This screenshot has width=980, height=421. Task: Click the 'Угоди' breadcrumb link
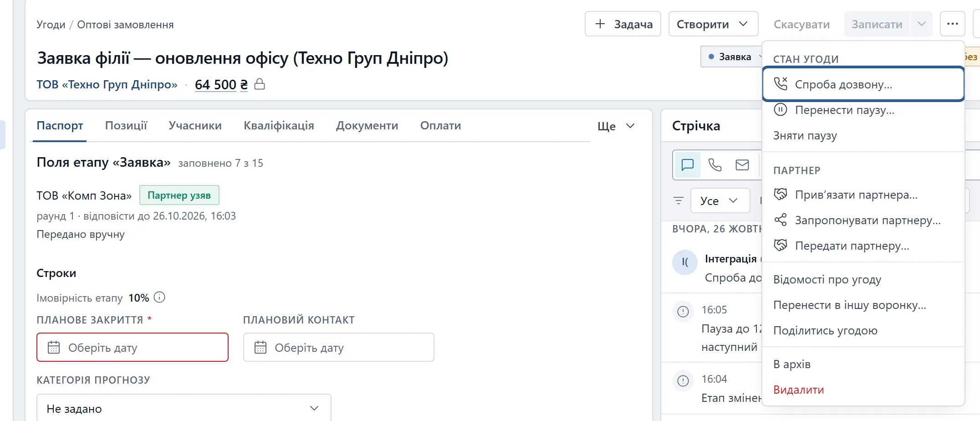[51, 25]
